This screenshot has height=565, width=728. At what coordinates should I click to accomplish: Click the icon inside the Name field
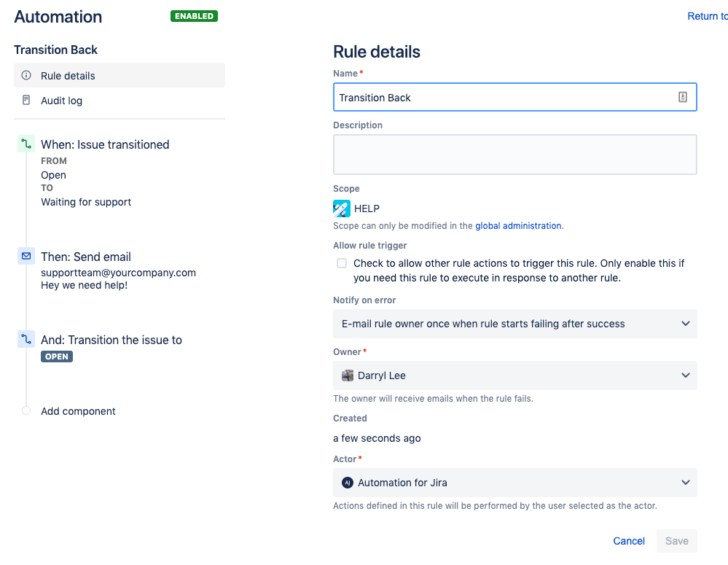[683, 97]
